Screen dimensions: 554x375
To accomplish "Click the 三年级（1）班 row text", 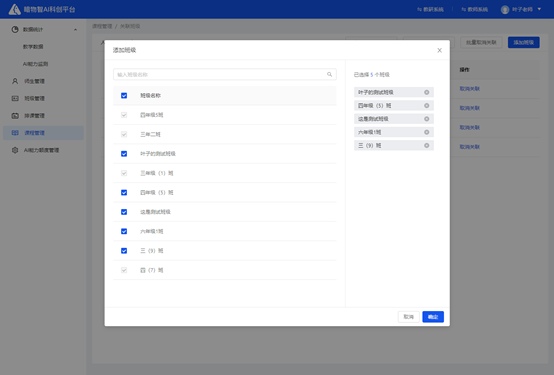I will pyautogui.click(x=157, y=173).
